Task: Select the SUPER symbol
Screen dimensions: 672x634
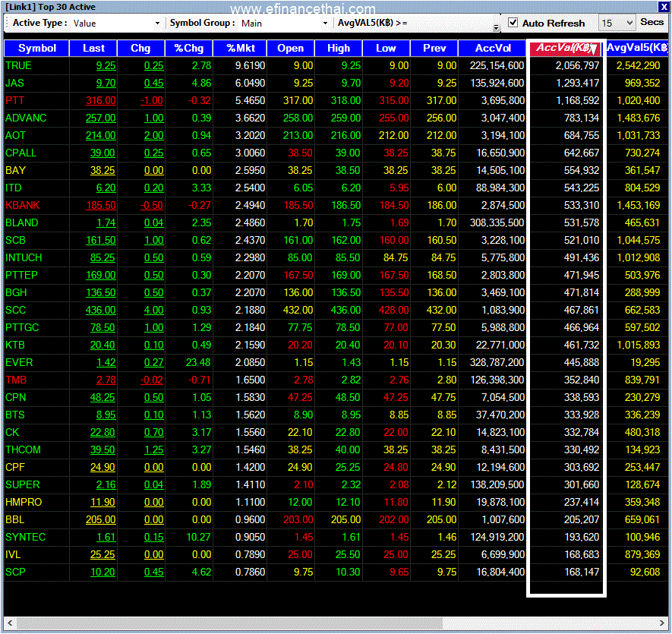Action: pyautogui.click(x=22, y=485)
